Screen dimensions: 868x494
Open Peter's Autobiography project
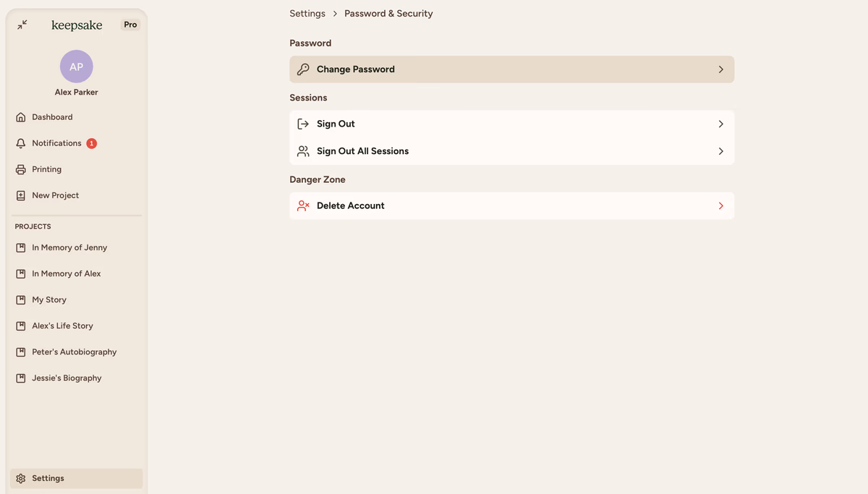[x=74, y=352]
